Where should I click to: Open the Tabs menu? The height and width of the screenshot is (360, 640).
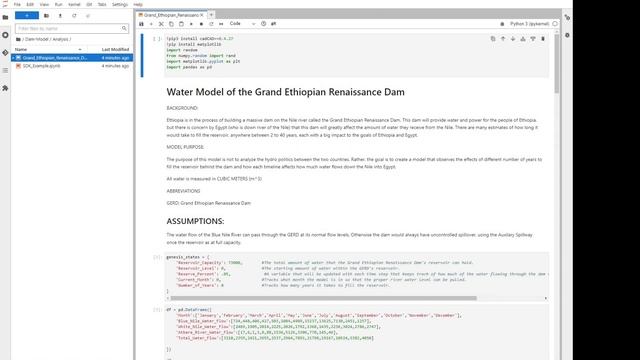(102, 4)
